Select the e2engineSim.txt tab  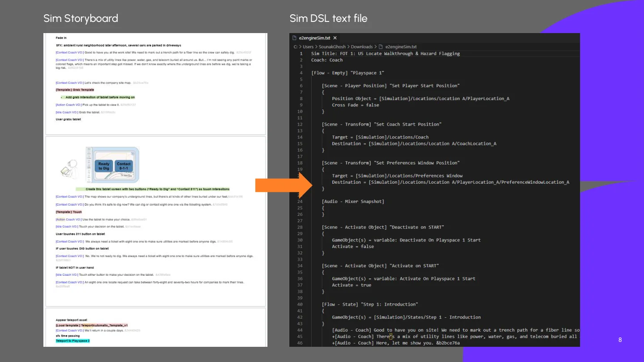315,38
